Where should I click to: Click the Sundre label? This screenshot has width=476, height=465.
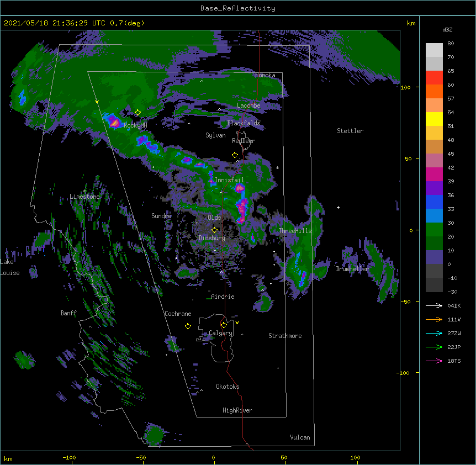pyautogui.click(x=161, y=216)
